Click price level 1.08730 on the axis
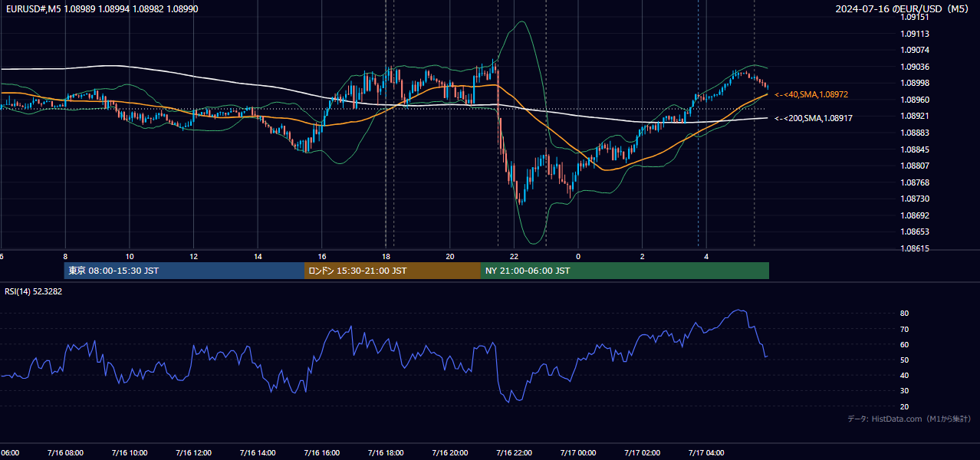This screenshot has width=980, height=460. pos(915,199)
